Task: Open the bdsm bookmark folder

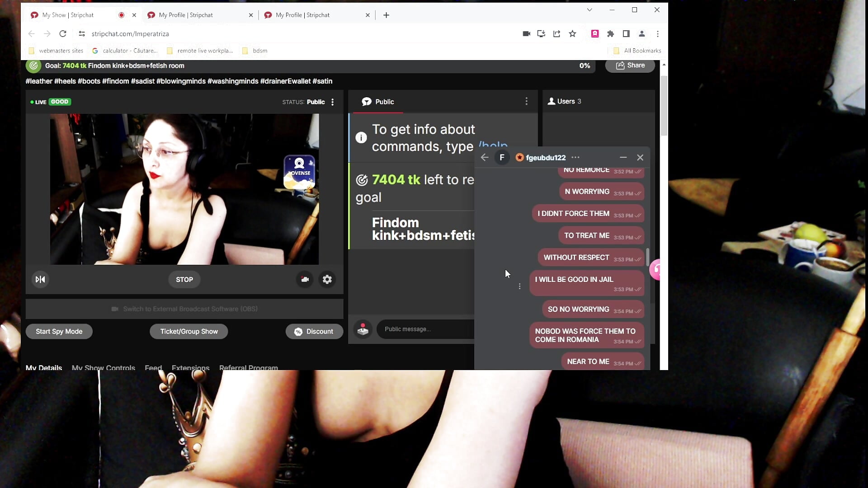Action: point(255,51)
